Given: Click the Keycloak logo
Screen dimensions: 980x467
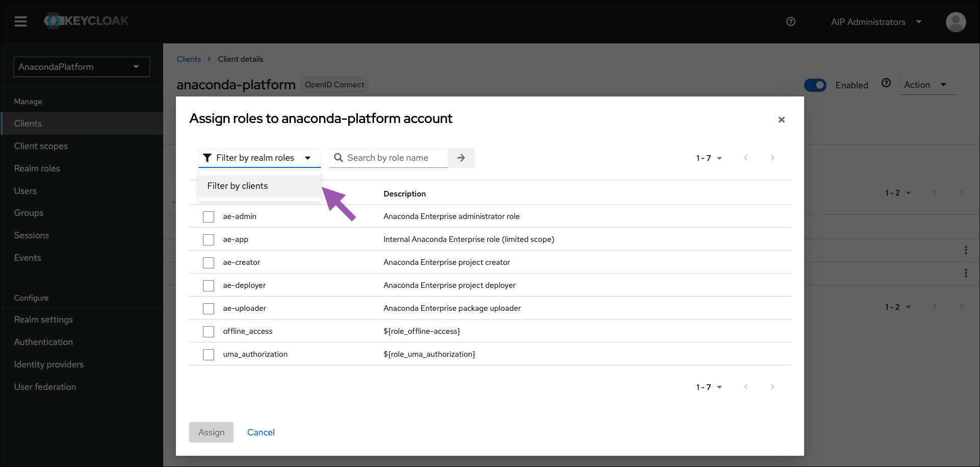Looking at the screenshot, I should [x=86, y=21].
